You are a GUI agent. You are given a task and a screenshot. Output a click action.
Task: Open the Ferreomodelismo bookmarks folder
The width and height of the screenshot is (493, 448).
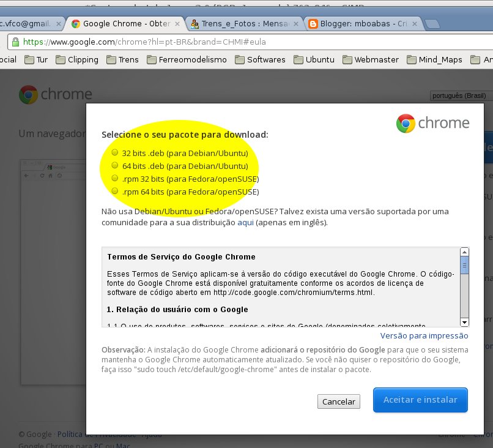click(187, 59)
